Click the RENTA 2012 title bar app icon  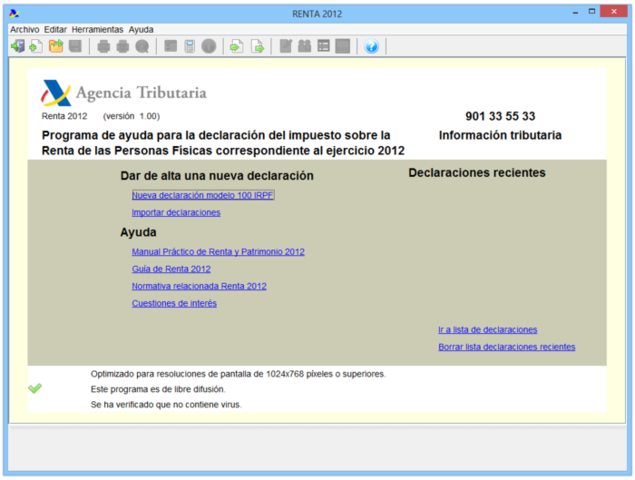pos(14,13)
